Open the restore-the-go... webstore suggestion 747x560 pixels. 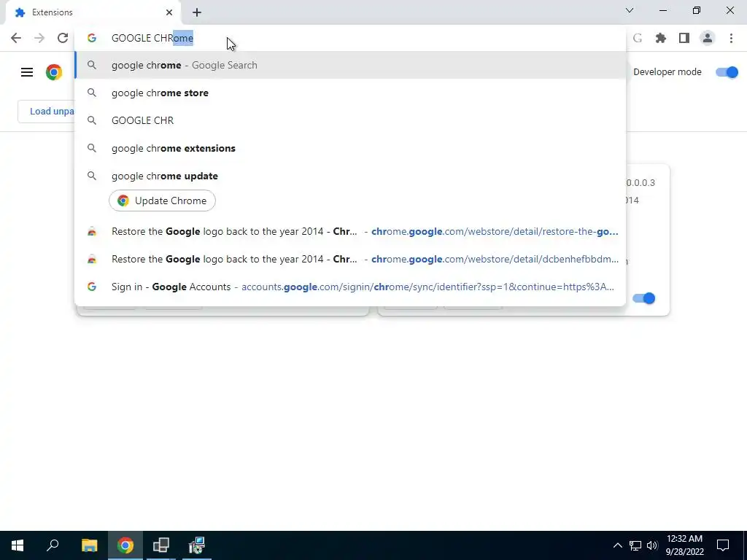[x=350, y=231]
